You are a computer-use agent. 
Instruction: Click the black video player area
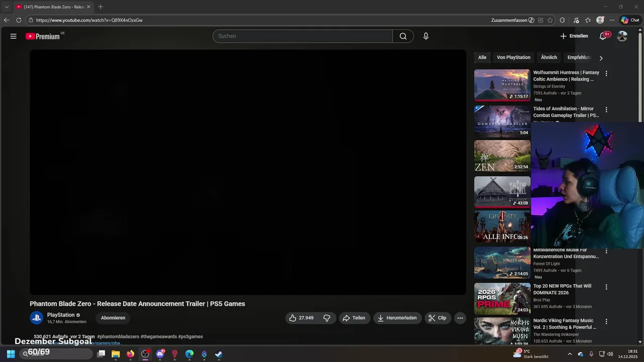248,172
